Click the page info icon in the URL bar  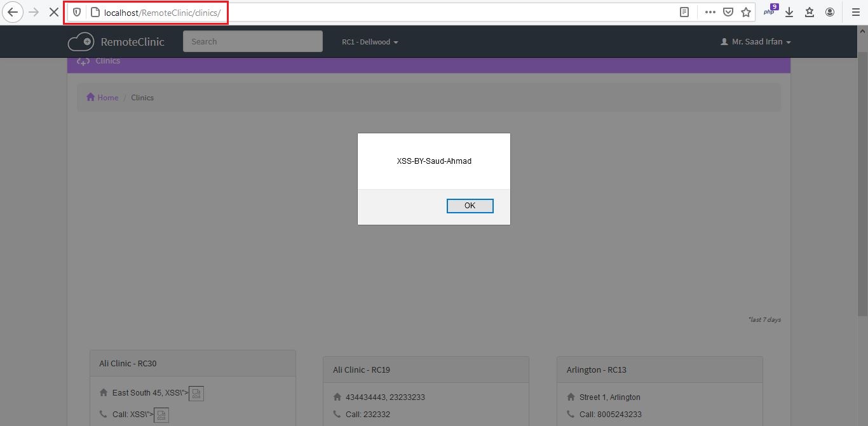tap(95, 12)
